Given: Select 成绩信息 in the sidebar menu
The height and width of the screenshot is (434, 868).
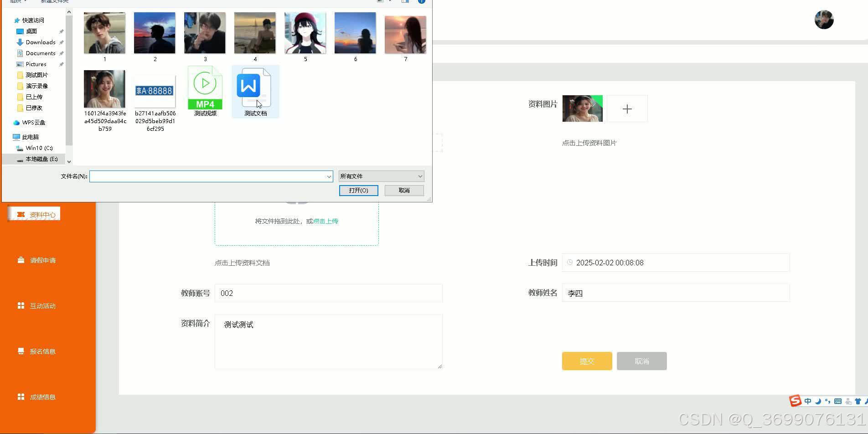Looking at the screenshot, I should pyautogui.click(x=21, y=397).
